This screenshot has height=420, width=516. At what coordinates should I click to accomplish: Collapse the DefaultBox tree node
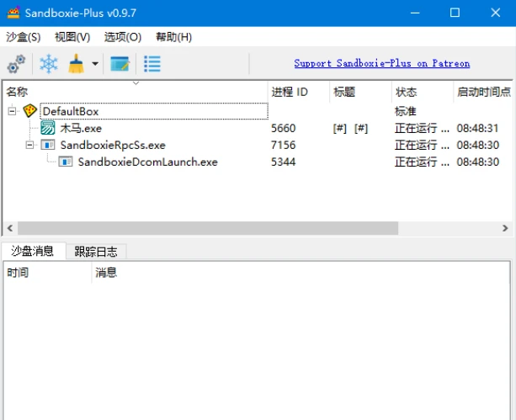[x=12, y=111]
